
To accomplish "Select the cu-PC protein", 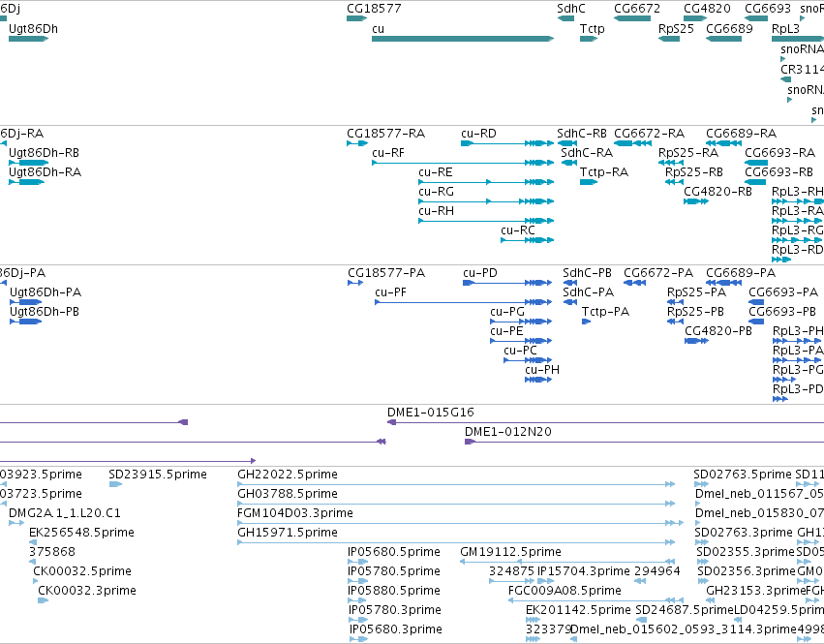I will click(x=528, y=360).
